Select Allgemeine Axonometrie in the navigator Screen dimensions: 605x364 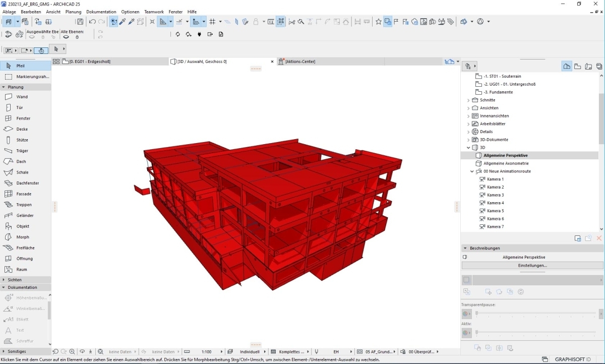tap(506, 163)
